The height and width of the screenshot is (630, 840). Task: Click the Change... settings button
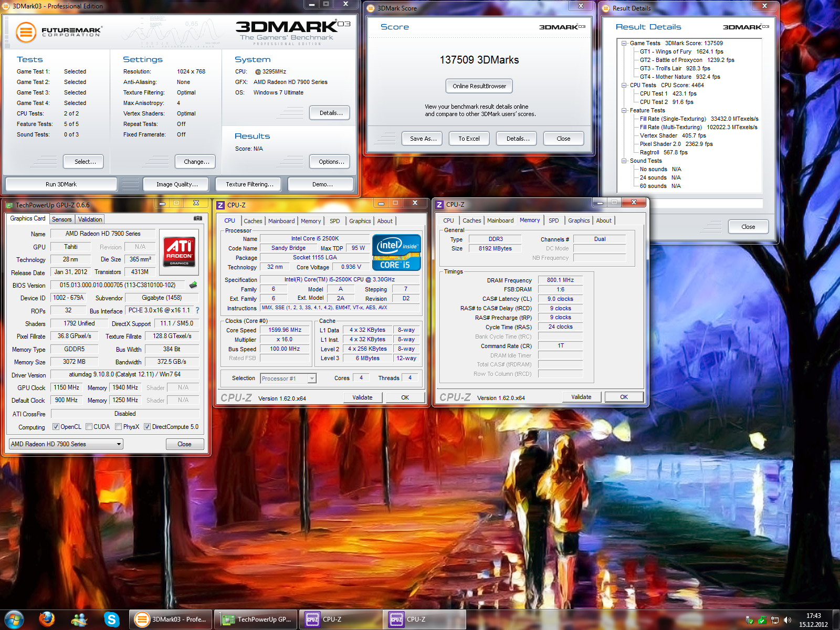[196, 162]
